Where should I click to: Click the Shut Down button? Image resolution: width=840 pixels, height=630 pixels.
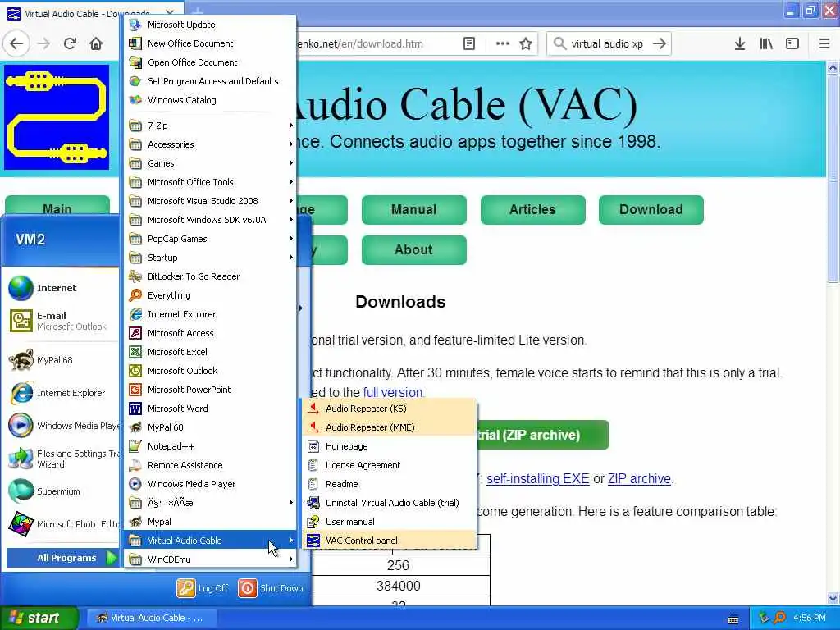click(271, 588)
